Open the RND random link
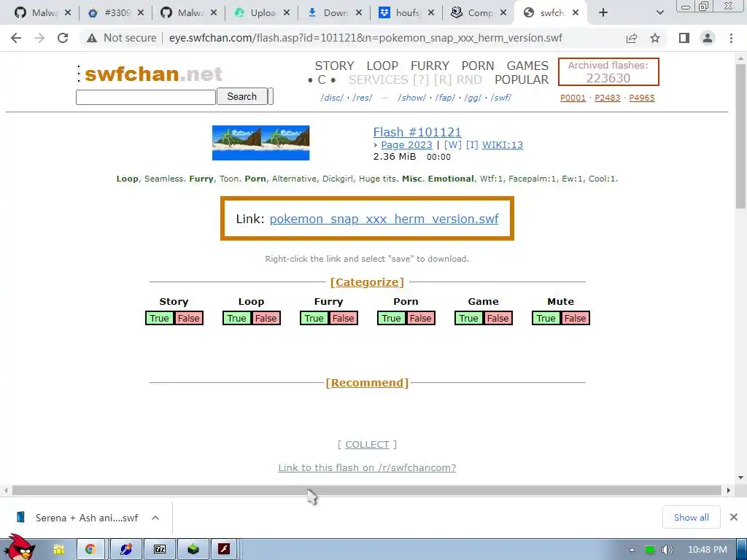Image resolution: width=747 pixels, height=560 pixels. coord(469,80)
